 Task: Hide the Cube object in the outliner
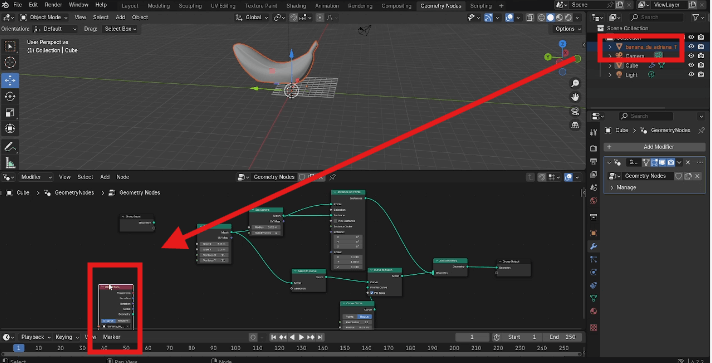(691, 65)
